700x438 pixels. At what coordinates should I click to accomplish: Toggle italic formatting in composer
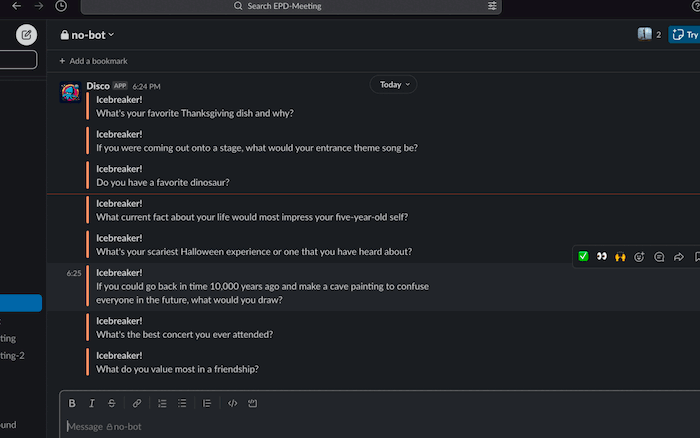[x=92, y=403]
